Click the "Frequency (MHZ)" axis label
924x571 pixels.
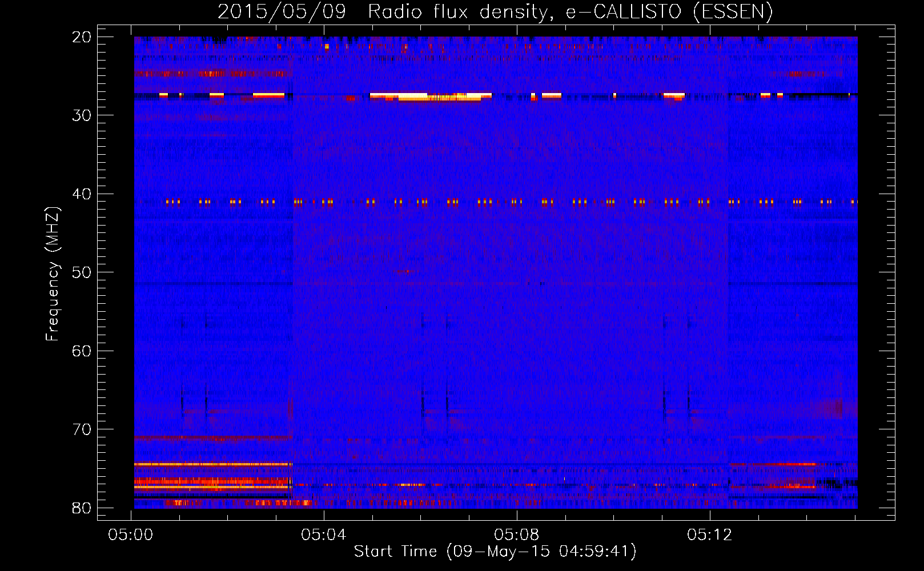click(x=52, y=274)
